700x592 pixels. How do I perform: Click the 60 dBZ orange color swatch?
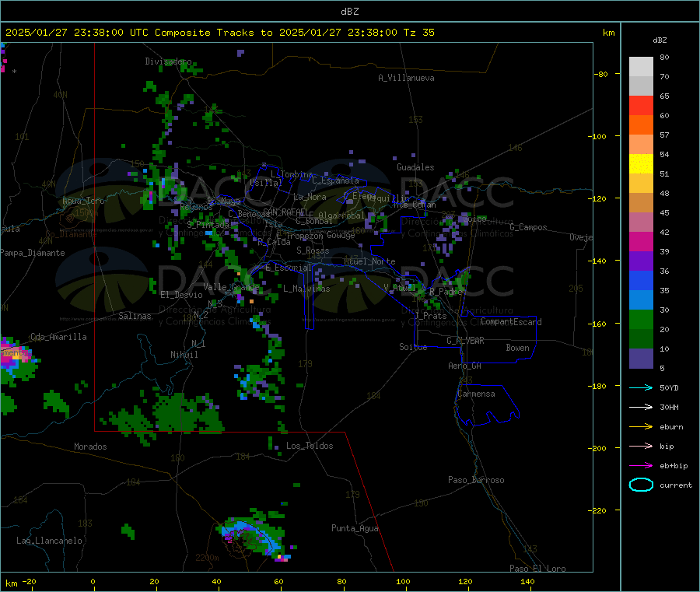(641, 124)
